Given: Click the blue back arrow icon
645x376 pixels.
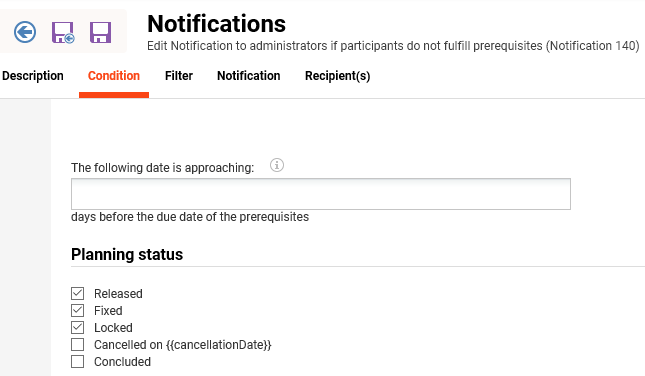Looking at the screenshot, I should click(25, 32).
